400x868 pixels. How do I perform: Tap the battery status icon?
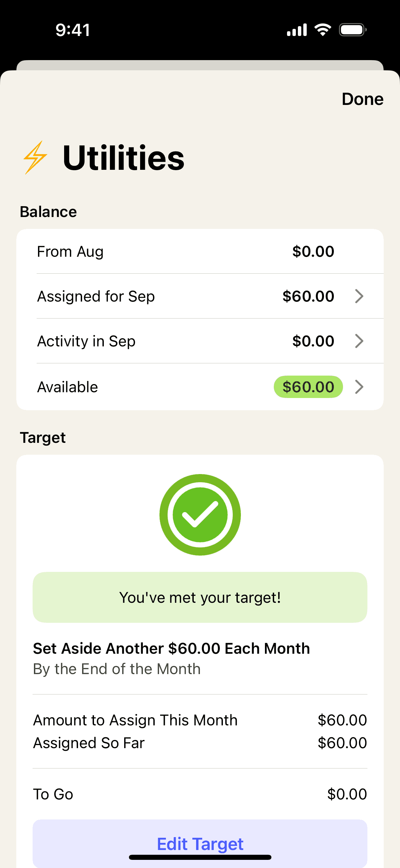353,30
